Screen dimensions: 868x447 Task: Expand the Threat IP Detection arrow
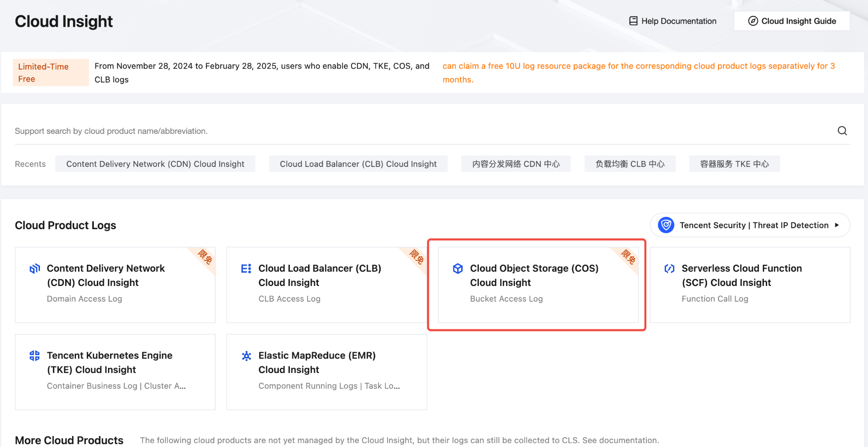[837, 225]
